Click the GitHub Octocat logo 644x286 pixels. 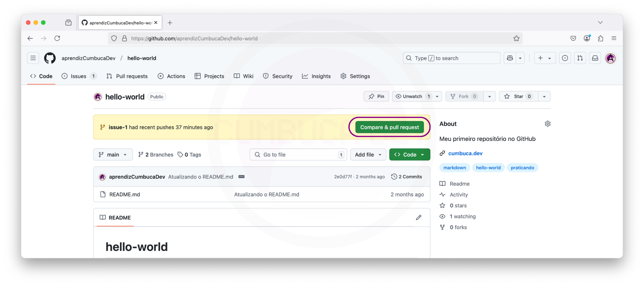50,58
